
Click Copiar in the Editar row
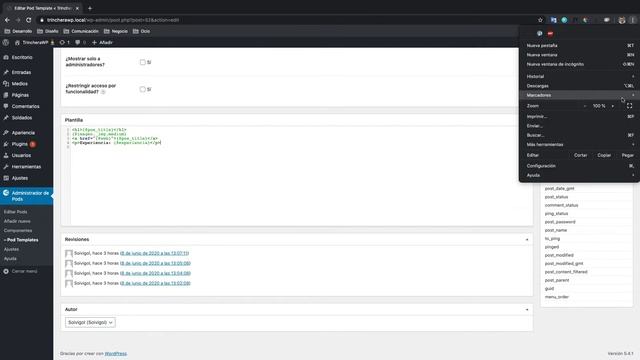click(x=604, y=155)
